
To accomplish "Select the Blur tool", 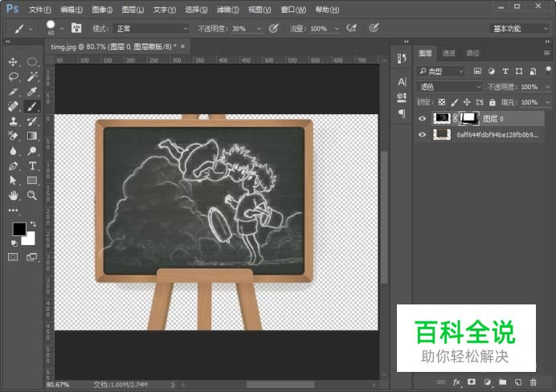I will pyautogui.click(x=13, y=151).
